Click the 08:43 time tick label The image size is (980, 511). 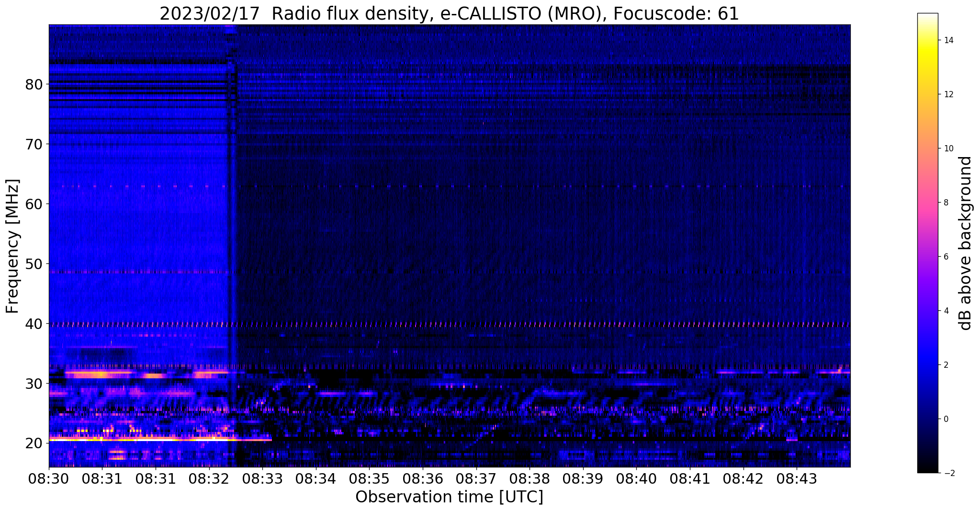tap(797, 479)
